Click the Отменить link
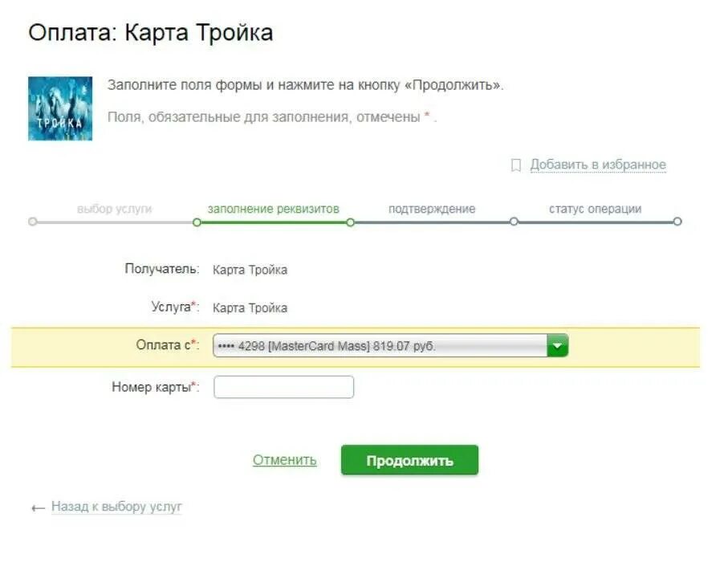Image resolution: width=728 pixels, height=566 pixels. [285, 460]
